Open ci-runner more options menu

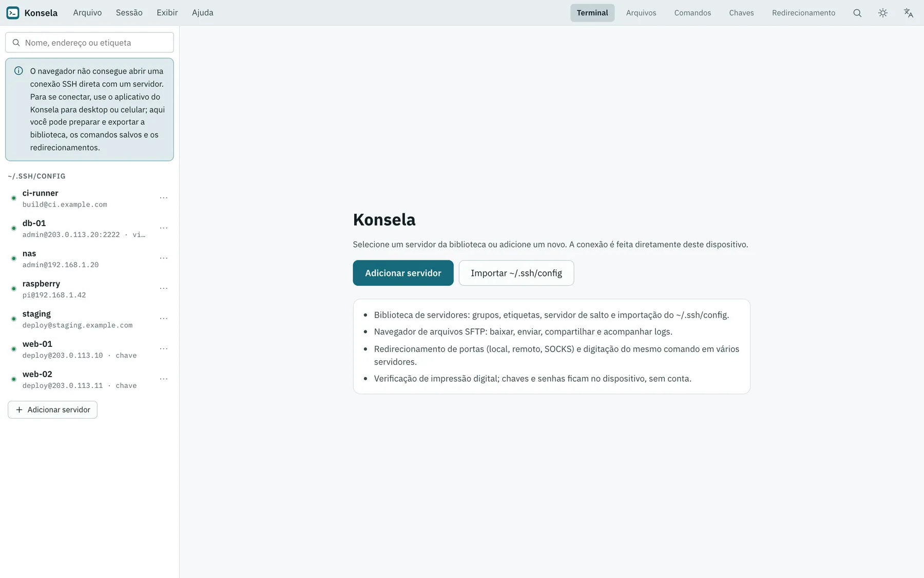tap(164, 198)
